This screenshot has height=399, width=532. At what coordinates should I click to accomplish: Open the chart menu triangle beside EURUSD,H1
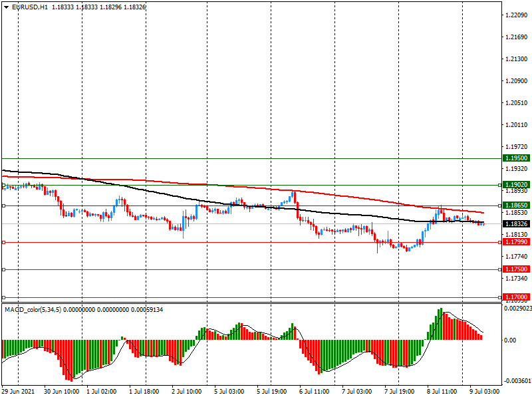tap(7, 7)
